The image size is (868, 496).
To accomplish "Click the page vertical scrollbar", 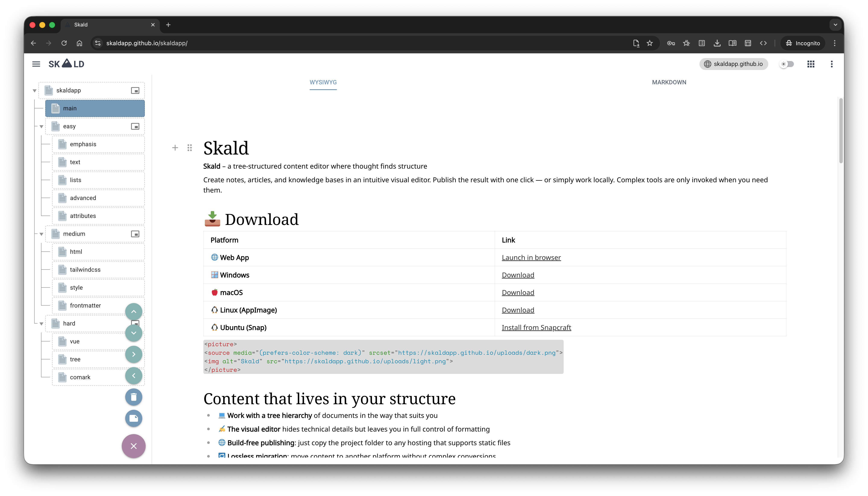I will coord(841,131).
